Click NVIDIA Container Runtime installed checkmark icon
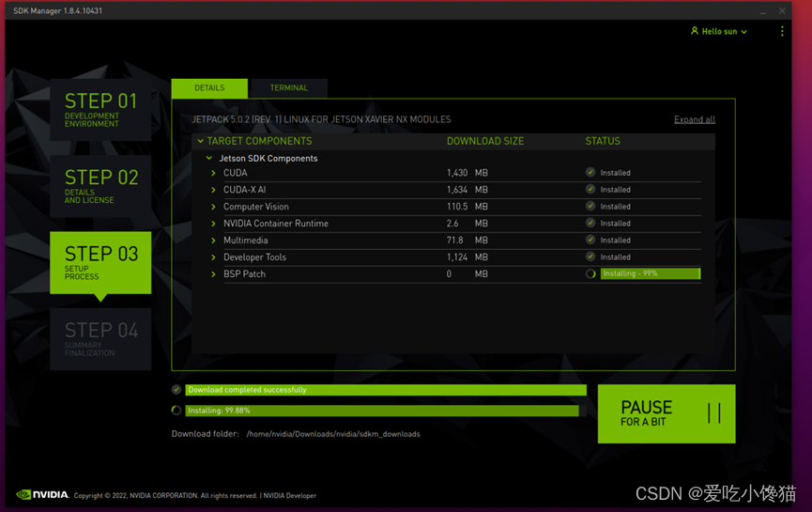The height and width of the screenshot is (512, 812). [590, 223]
